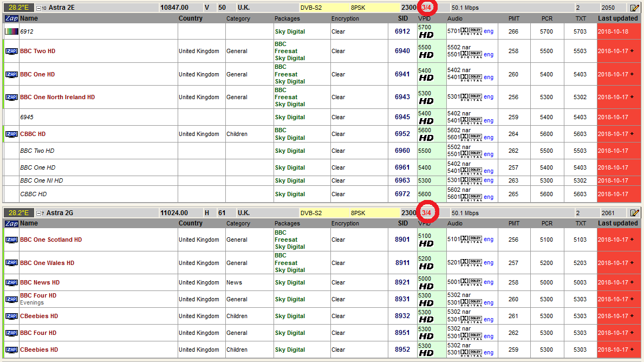This screenshot has width=644, height=362.
Task: Click the italic BBC One NI HD entry
Action: click(42, 180)
